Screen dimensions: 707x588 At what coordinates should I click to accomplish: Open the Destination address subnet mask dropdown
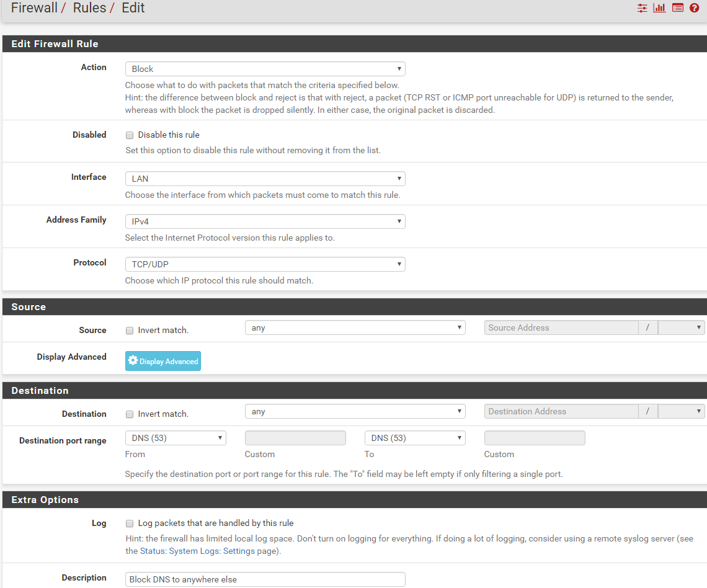click(682, 412)
